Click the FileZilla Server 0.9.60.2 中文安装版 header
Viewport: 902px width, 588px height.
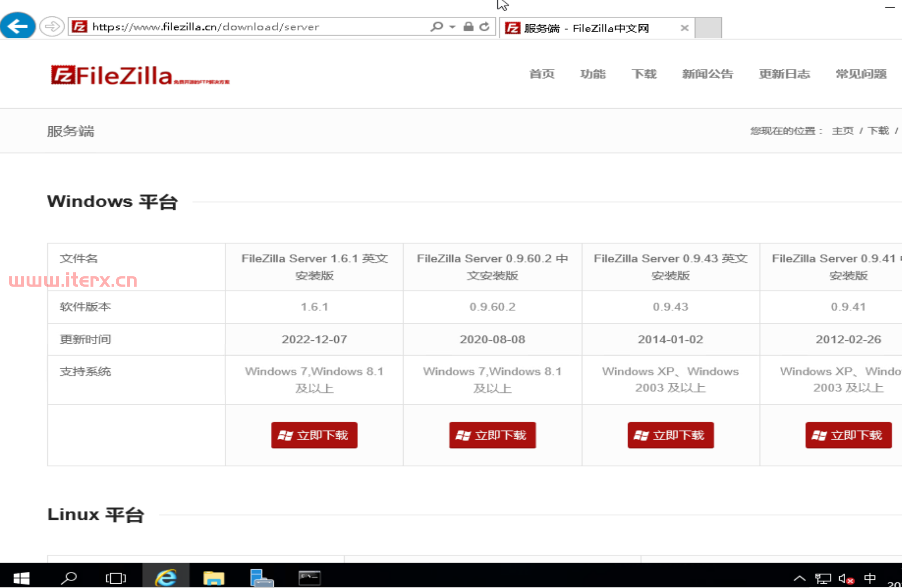click(x=492, y=267)
